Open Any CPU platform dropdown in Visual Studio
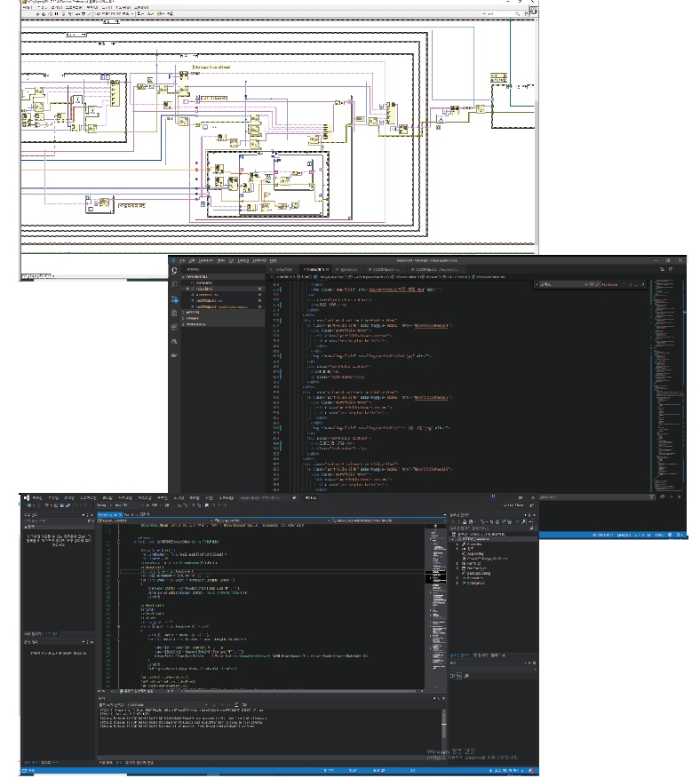The image size is (700, 778). point(129,505)
